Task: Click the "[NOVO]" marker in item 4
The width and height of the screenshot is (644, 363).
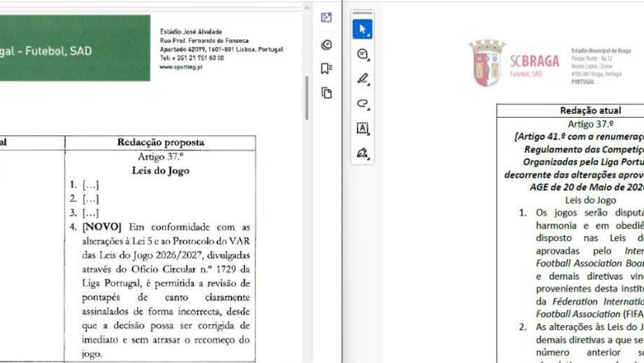Action: (101, 227)
